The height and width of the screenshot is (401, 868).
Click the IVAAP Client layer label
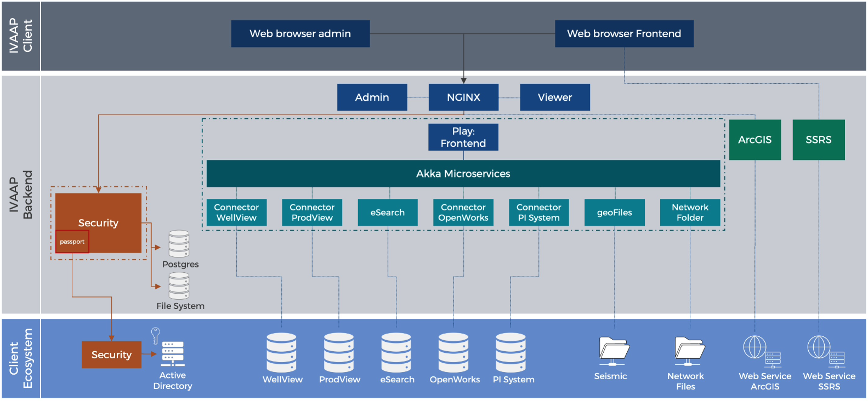(21, 36)
